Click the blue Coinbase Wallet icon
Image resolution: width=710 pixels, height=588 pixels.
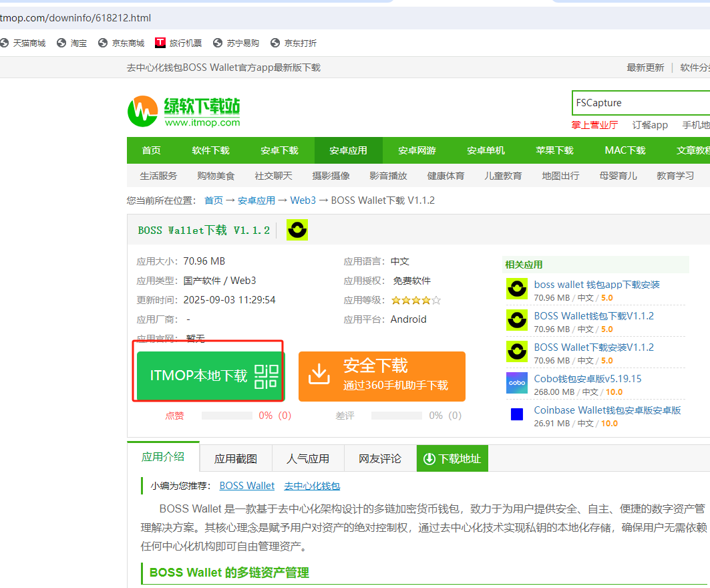point(517,414)
